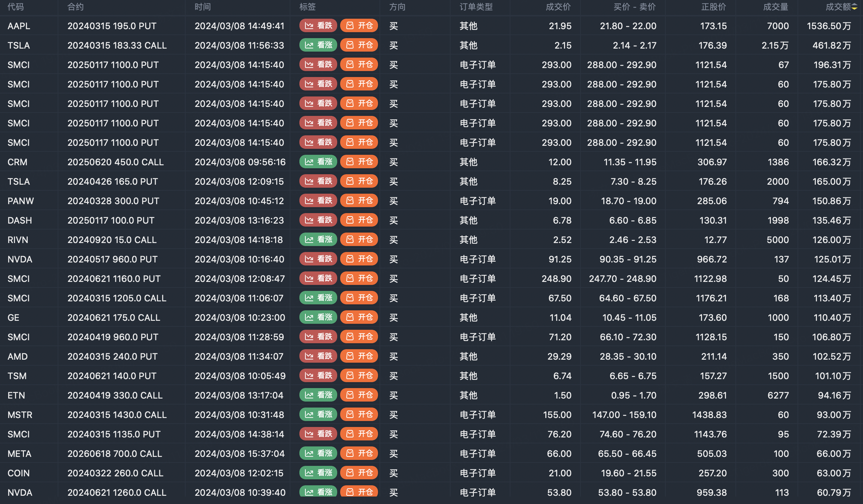Image resolution: width=863 pixels, height=504 pixels.
Task: Click the 订单类型 column header
Action: pyautogui.click(x=476, y=7)
